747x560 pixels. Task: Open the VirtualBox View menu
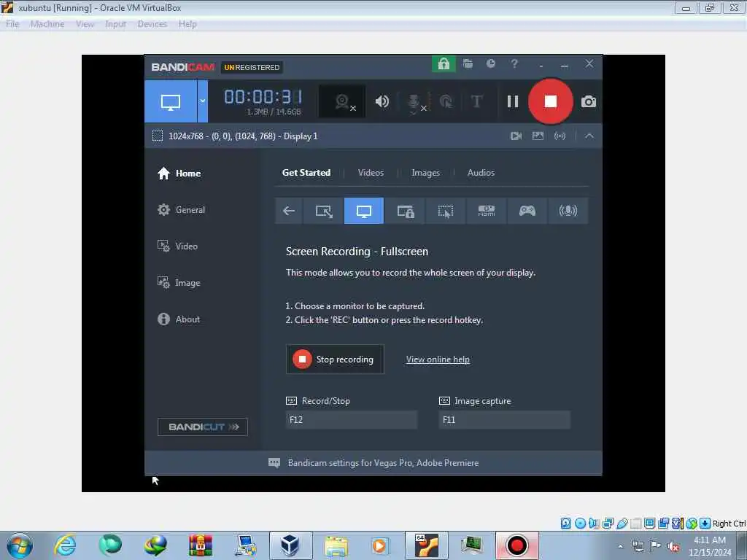(x=85, y=24)
